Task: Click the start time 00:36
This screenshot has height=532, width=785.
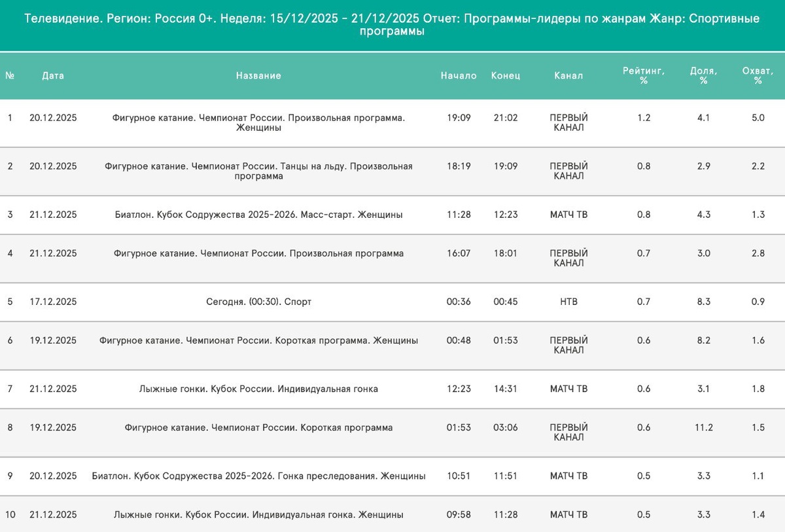Action: tap(459, 302)
